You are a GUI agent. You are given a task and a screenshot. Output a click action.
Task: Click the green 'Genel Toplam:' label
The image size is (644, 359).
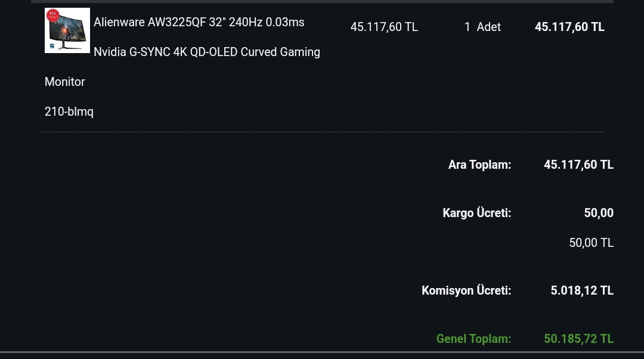(x=473, y=339)
